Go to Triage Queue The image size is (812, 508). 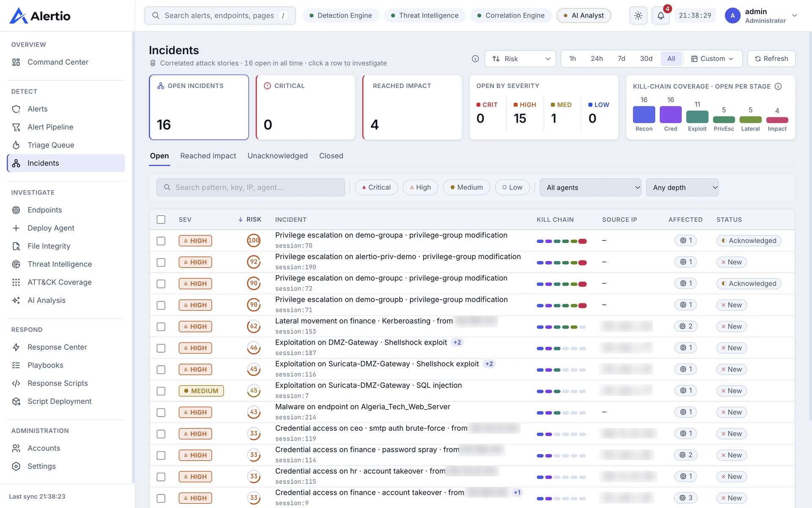[66, 145]
